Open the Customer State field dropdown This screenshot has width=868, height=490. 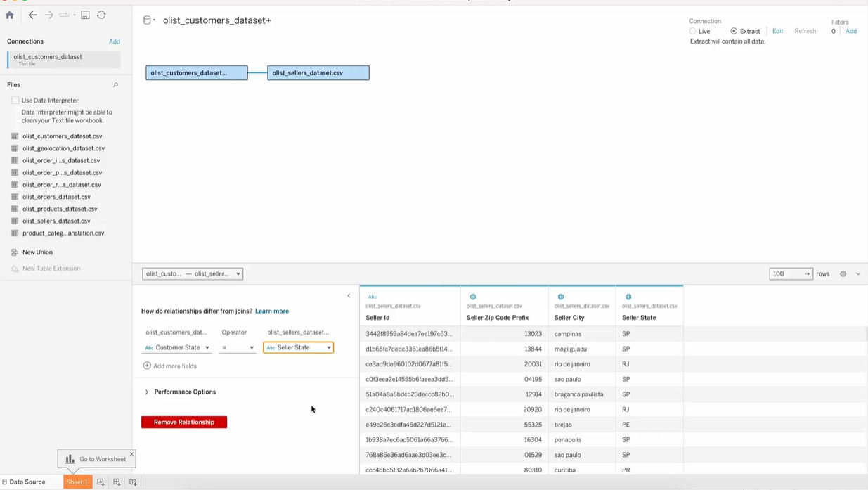pyautogui.click(x=178, y=348)
